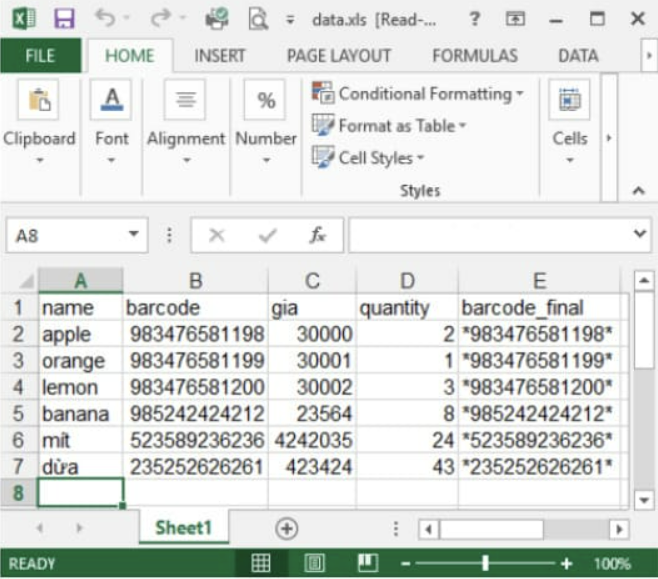Expand the Clipboard group arrow

39,160
